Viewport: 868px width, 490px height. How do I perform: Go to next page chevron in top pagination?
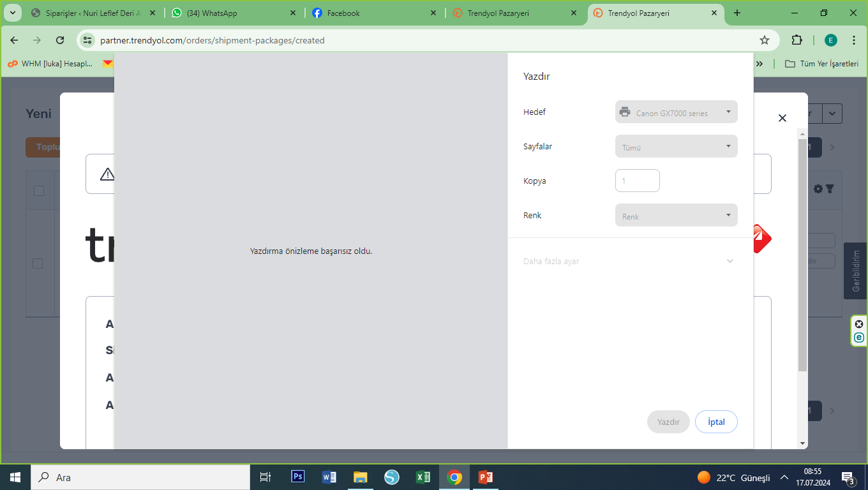(x=832, y=147)
